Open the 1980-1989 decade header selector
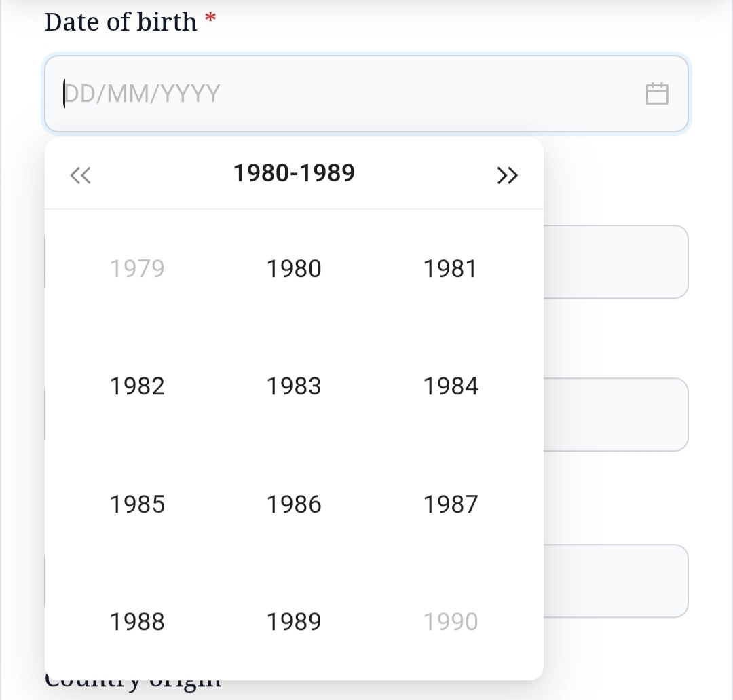The width and height of the screenshot is (733, 700). click(x=294, y=173)
